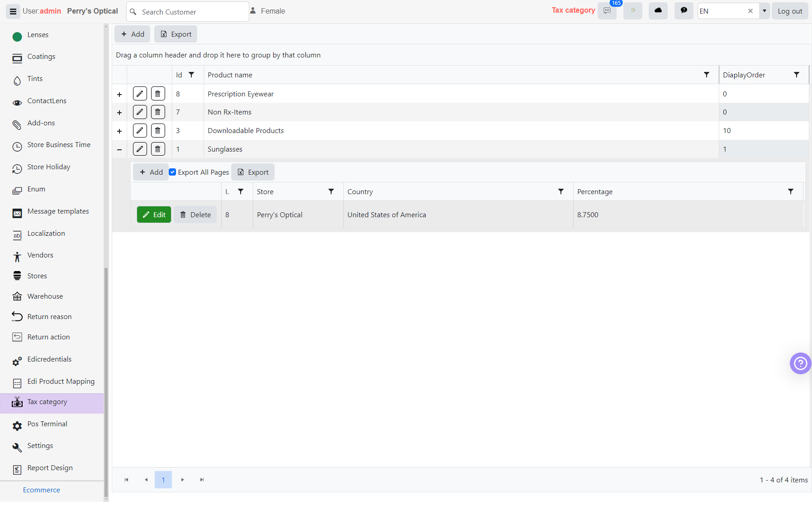Viewport: 812px width, 510px height.
Task: Select page 1 in pagination
Action: [163, 480]
